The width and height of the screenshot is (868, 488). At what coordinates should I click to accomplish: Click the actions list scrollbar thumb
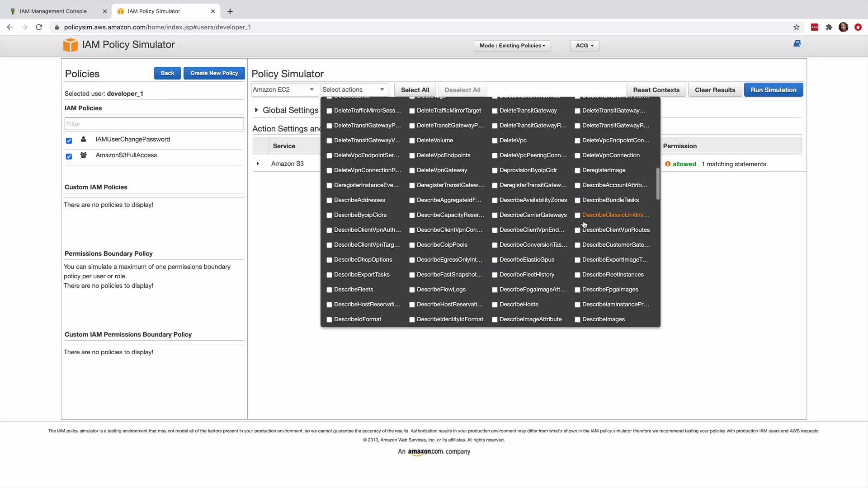tap(657, 183)
